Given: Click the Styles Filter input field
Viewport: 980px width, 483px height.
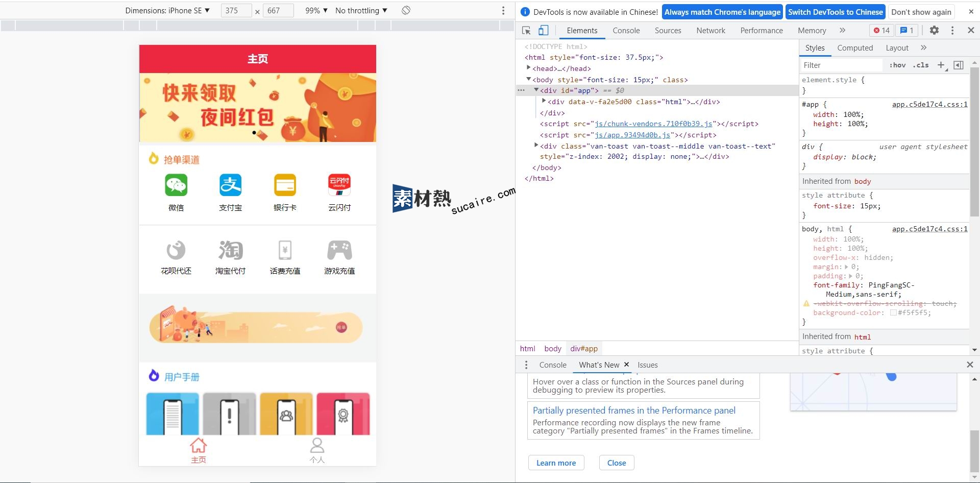Looking at the screenshot, I should 841,65.
